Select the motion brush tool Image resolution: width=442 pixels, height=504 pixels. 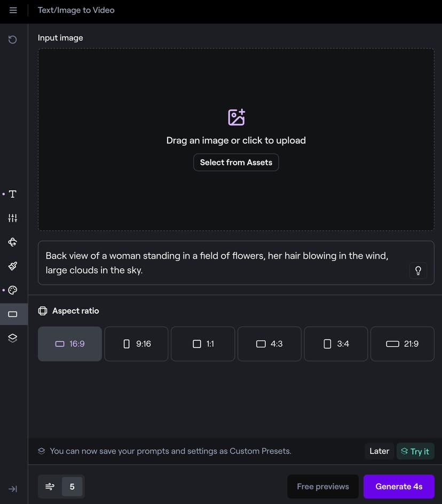tap(13, 266)
